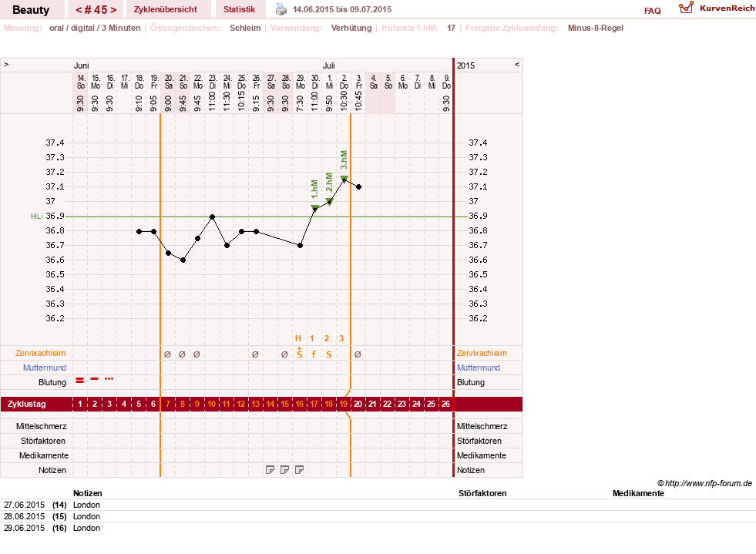Click the temperature point on 23. June

click(212, 217)
